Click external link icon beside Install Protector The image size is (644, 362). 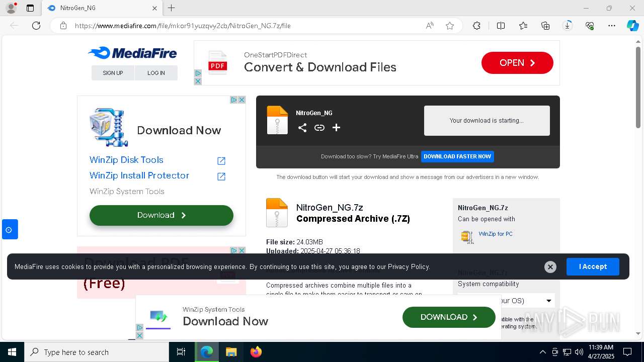[221, 176]
